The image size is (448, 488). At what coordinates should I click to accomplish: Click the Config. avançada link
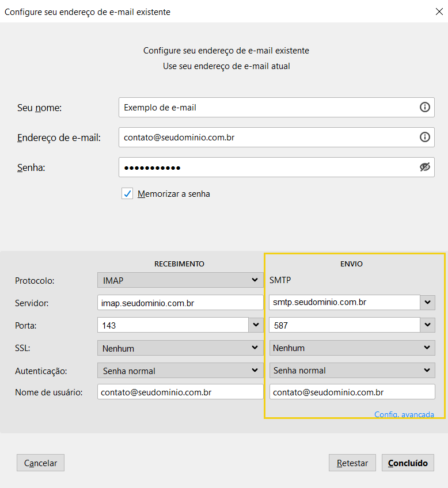tap(404, 414)
